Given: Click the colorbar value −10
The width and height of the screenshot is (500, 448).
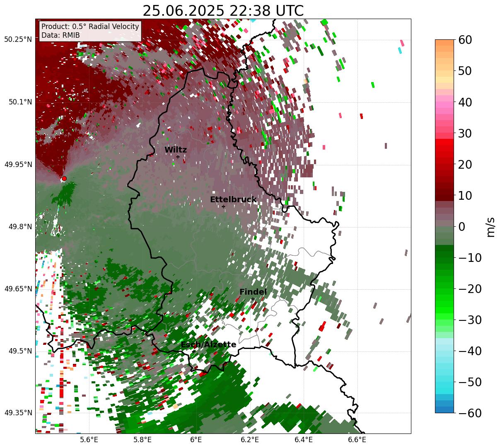Looking at the screenshot, I should tap(470, 257).
